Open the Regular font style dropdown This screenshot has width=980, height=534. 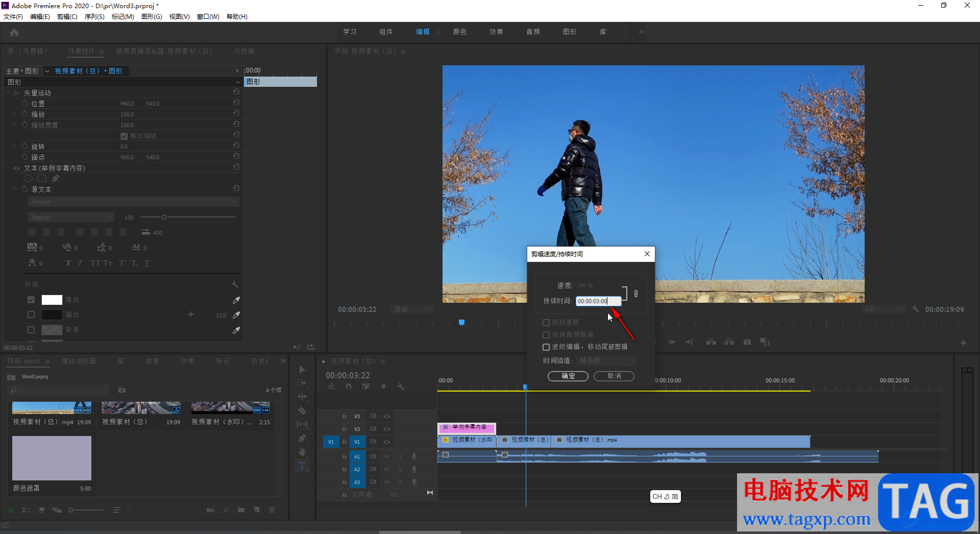coord(70,217)
